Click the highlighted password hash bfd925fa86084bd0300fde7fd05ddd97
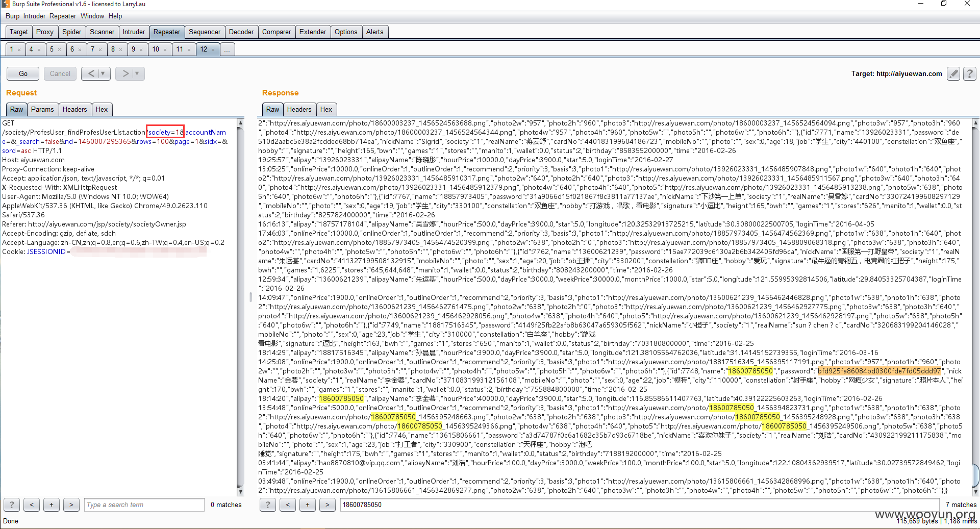The image size is (980, 529). (x=880, y=371)
